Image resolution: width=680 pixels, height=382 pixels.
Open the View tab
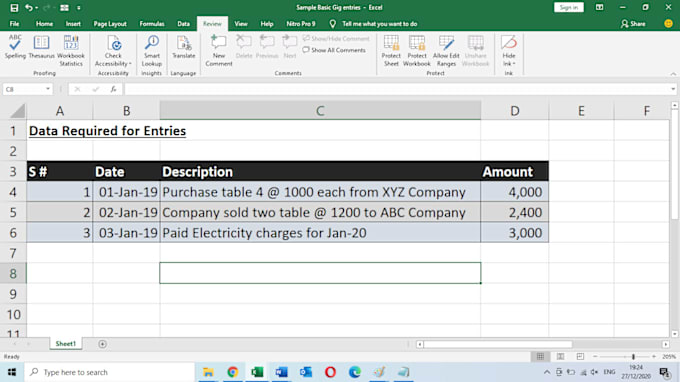click(241, 24)
